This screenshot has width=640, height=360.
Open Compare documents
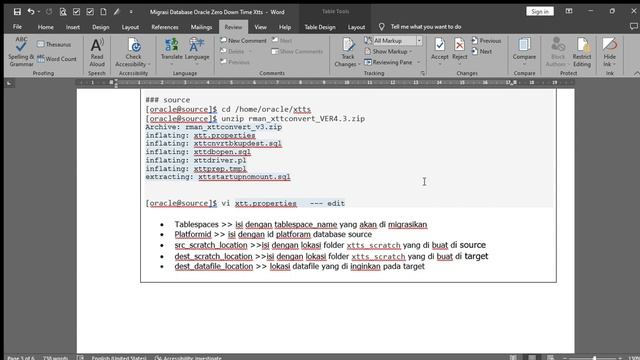[524, 52]
